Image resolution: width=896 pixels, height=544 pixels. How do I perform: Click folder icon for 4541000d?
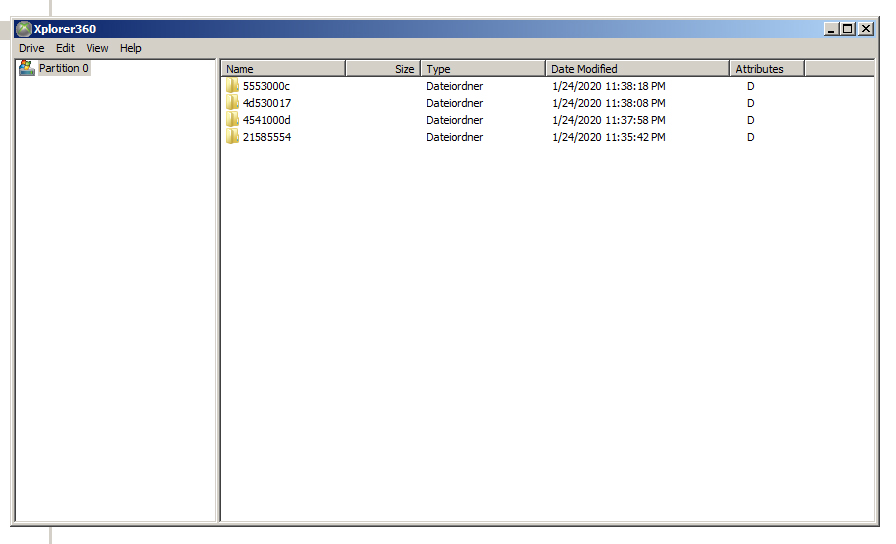232,120
